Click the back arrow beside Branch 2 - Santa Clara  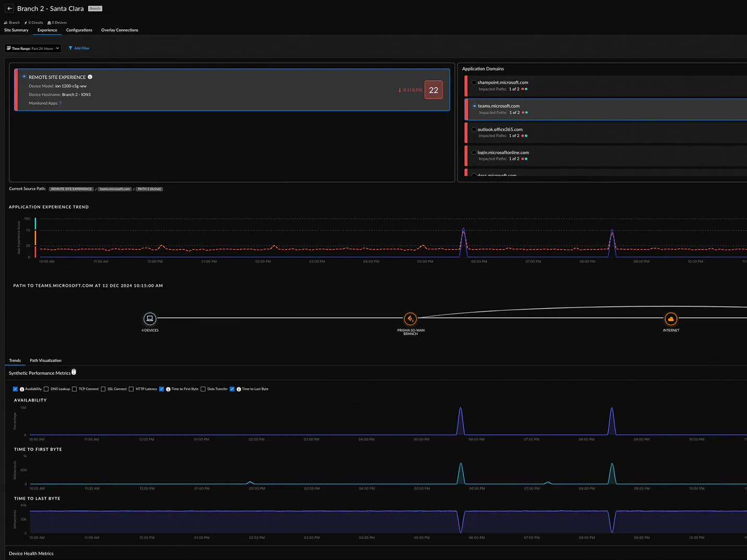pos(9,8)
